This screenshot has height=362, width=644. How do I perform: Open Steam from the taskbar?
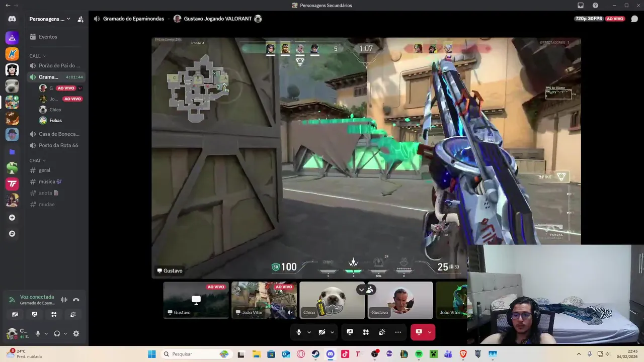315,354
